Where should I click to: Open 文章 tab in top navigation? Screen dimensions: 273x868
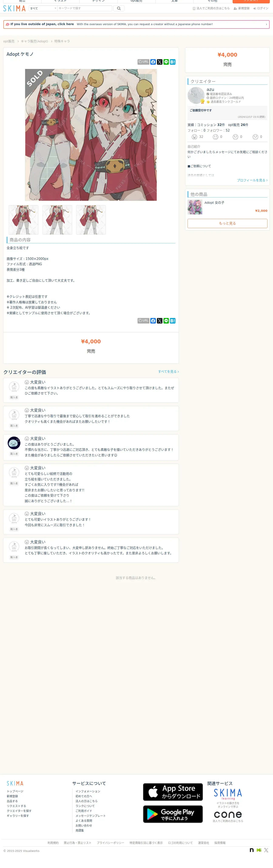point(174,1)
